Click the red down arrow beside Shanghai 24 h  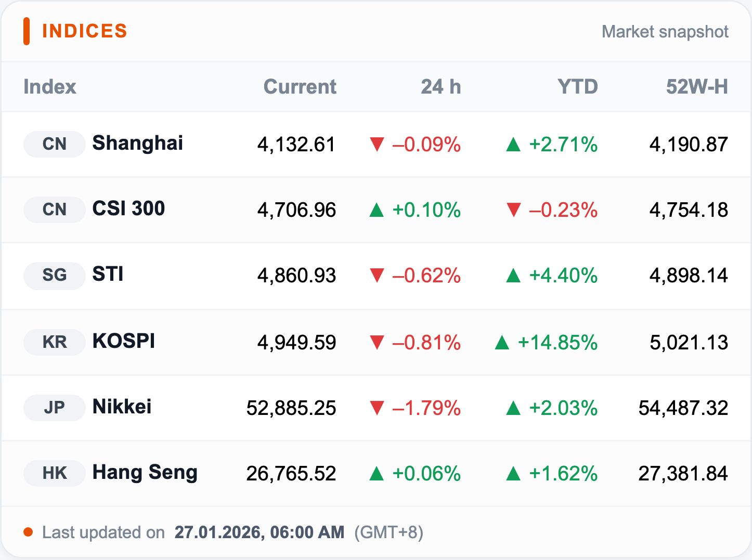pyautogui.click(x=377, y=144)
